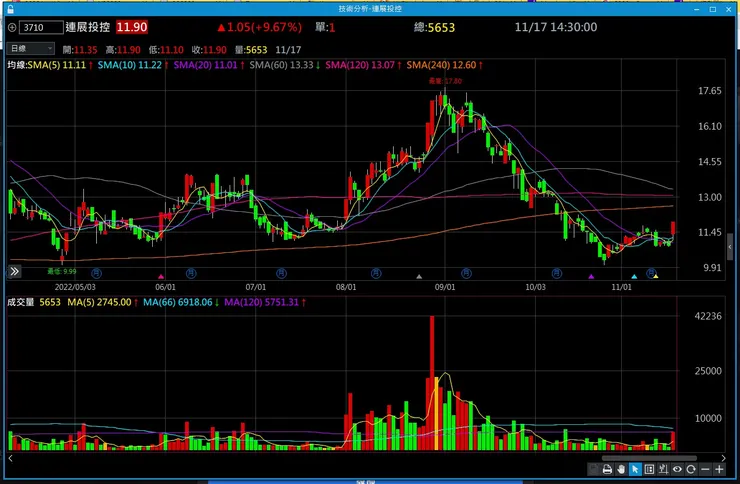Select the hand pan tool

coord(621,469)
